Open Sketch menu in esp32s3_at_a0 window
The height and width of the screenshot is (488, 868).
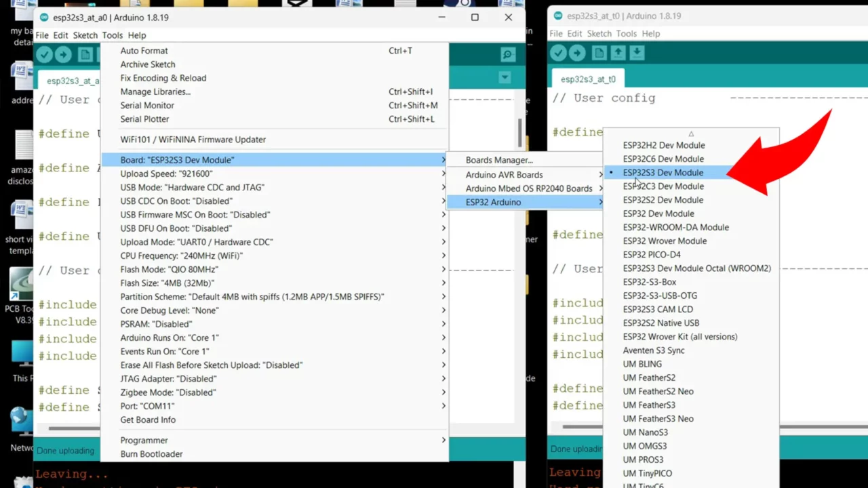coord(85,35)
